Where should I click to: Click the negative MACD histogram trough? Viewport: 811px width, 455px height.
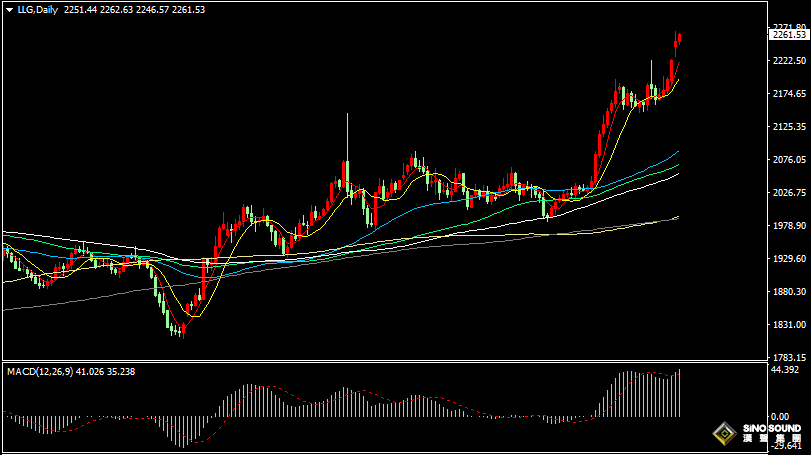[180, 430]
